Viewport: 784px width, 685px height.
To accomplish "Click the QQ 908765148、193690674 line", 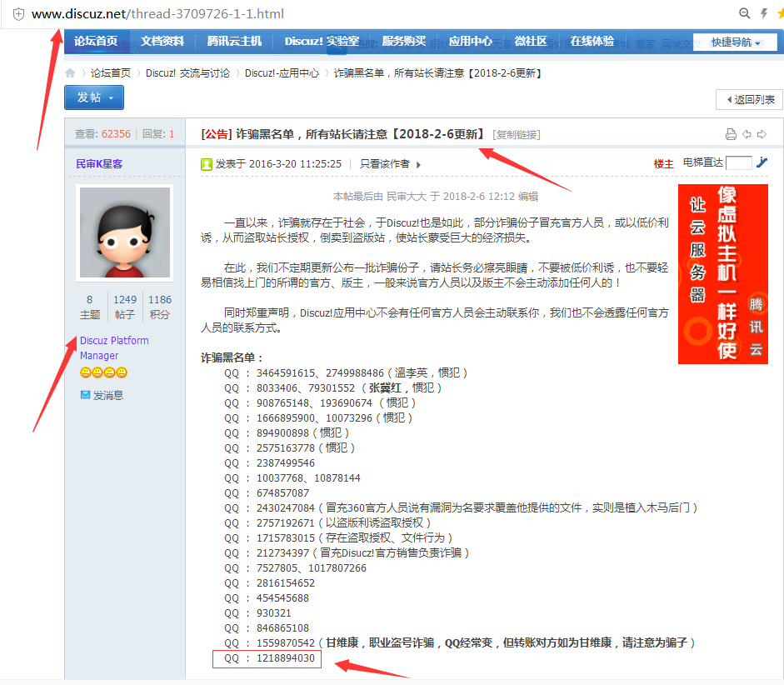I will (x=320, y=403).
